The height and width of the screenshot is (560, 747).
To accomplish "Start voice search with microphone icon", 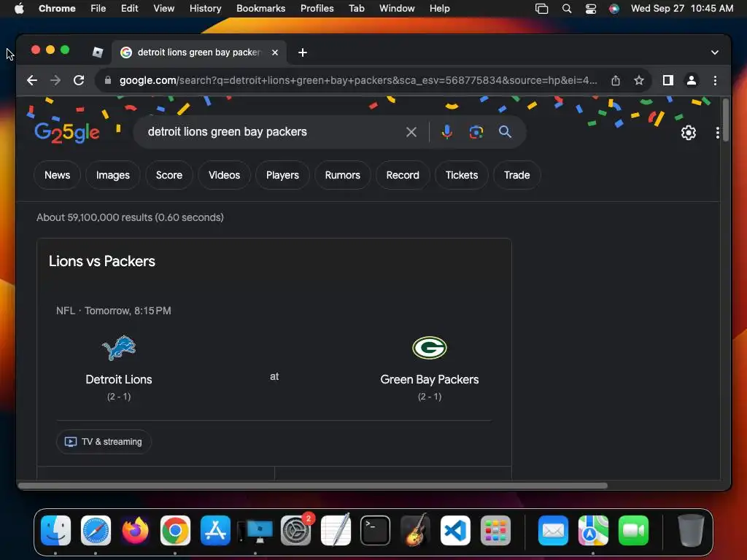I will click(447, 132).
